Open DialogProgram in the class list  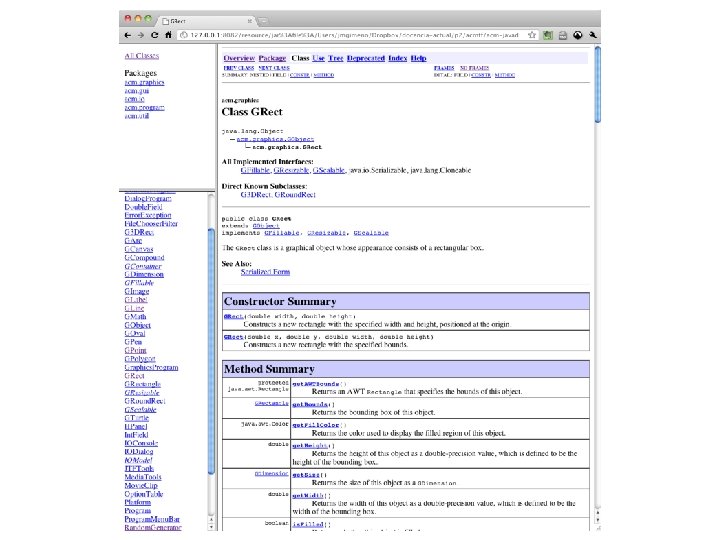[x=148, y=198]
